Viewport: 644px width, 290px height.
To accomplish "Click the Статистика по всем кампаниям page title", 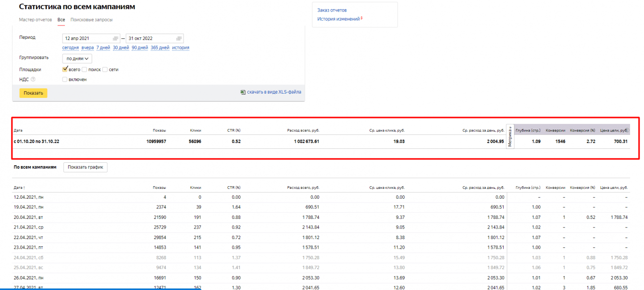I will tap(77, 7).
